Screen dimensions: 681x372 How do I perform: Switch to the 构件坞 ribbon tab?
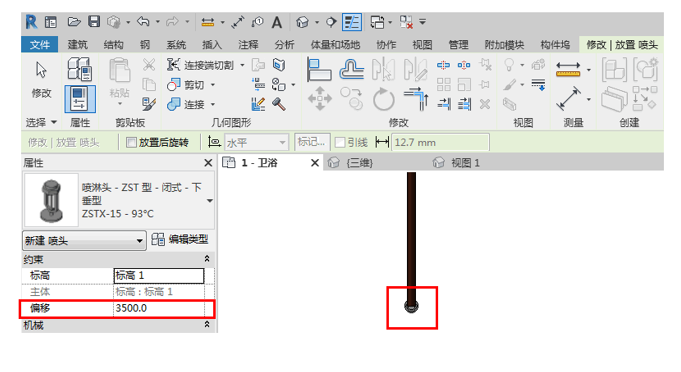click(555, 45)
